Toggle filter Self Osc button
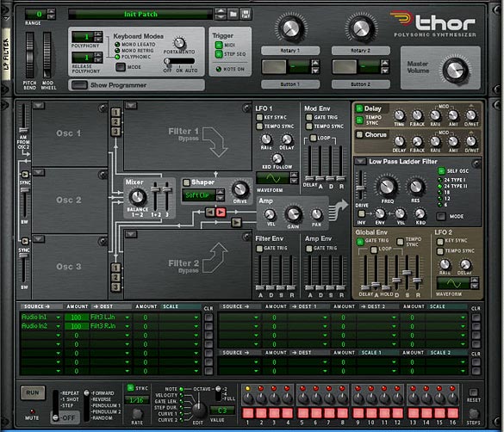This screenshot has height=432, width=504. coord(441,170)
